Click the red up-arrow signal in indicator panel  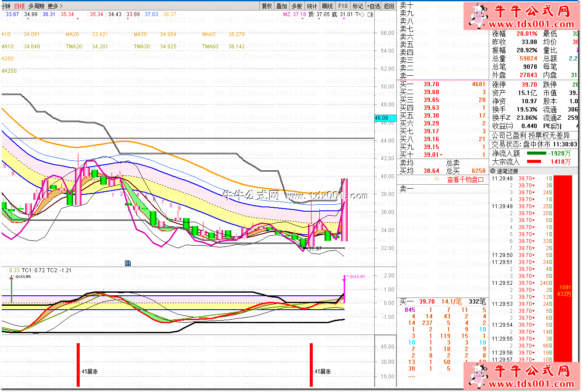(x=11, y=277)
